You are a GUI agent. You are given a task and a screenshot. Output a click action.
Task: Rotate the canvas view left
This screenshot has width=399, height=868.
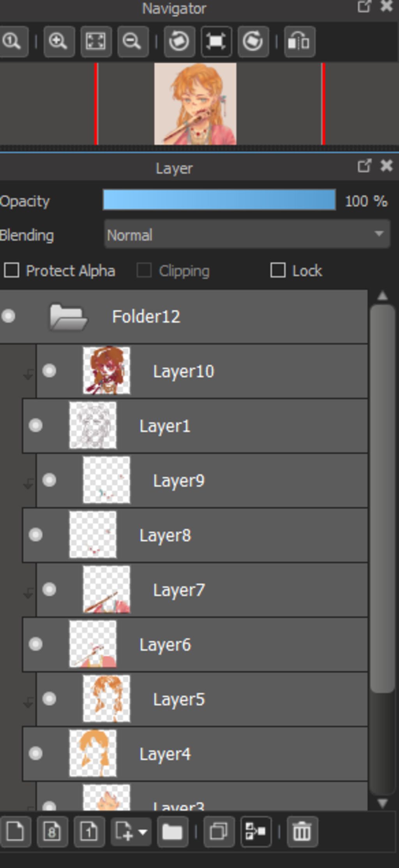179,41
